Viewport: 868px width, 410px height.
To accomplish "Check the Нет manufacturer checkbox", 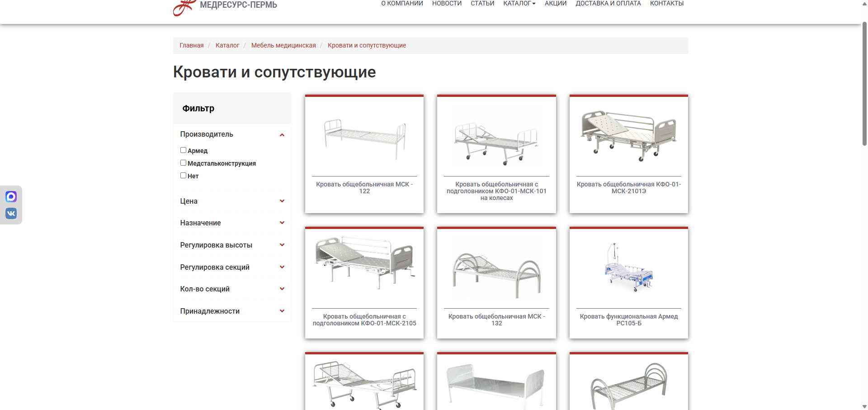I will (x=183, y=176).
